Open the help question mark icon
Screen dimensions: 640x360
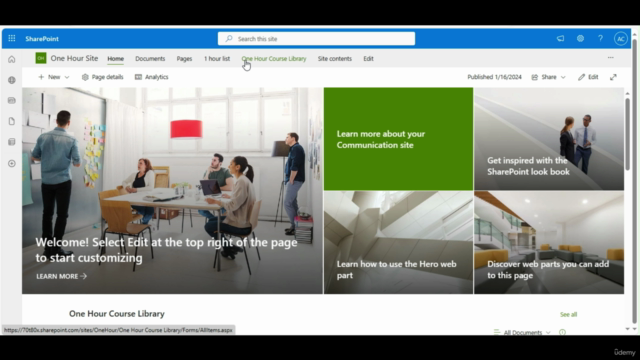click(x=600, y=38)
